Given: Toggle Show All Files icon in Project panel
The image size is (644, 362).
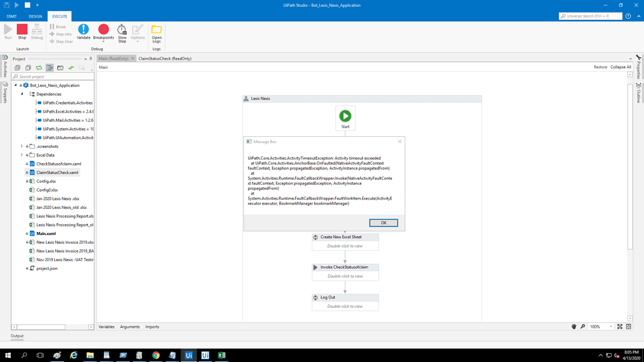Looking at the screenshot, I should click(x=49, y=68).
